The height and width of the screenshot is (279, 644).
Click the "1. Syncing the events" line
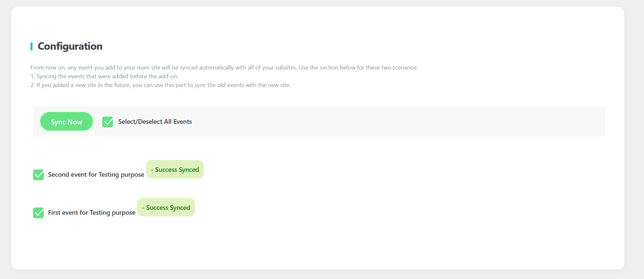pyautogui.click(x=105, y=76)
